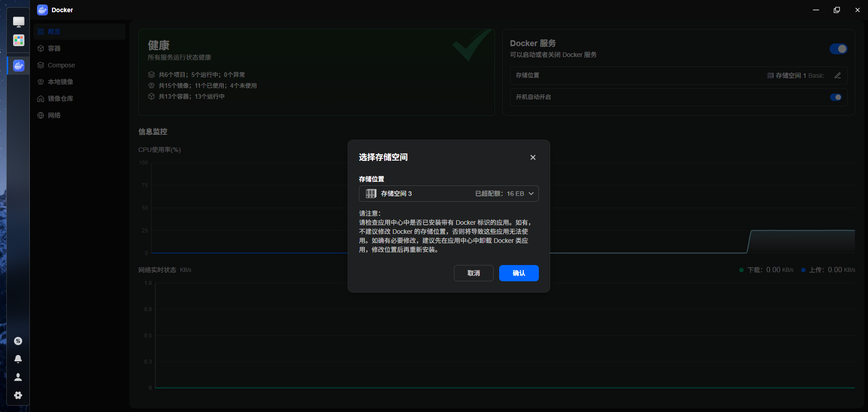The image size is (868, 412).
Task: Open 本地镜像 in the sidebar
Action: pyautogui.click(x=80, y=82)
